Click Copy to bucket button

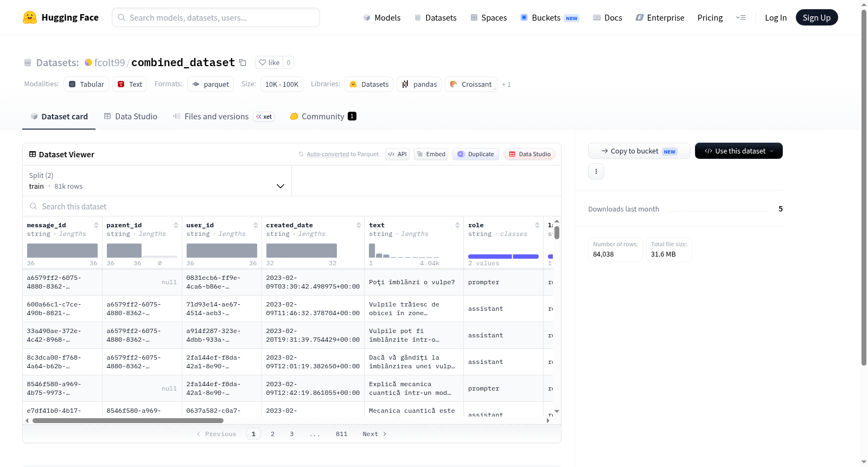pyautogui.click(x=639, y=151)
